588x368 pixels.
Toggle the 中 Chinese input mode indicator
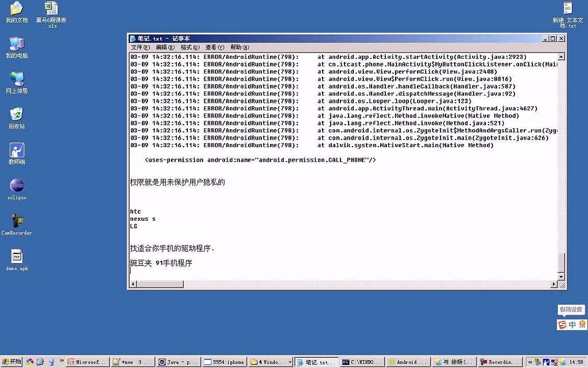point(572,325)
